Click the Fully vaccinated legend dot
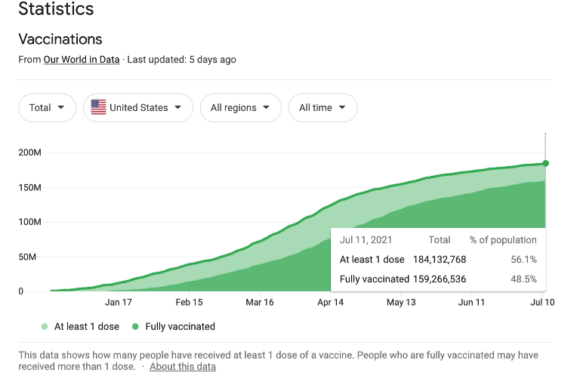The image size is (580, 376). click(135, 326)
